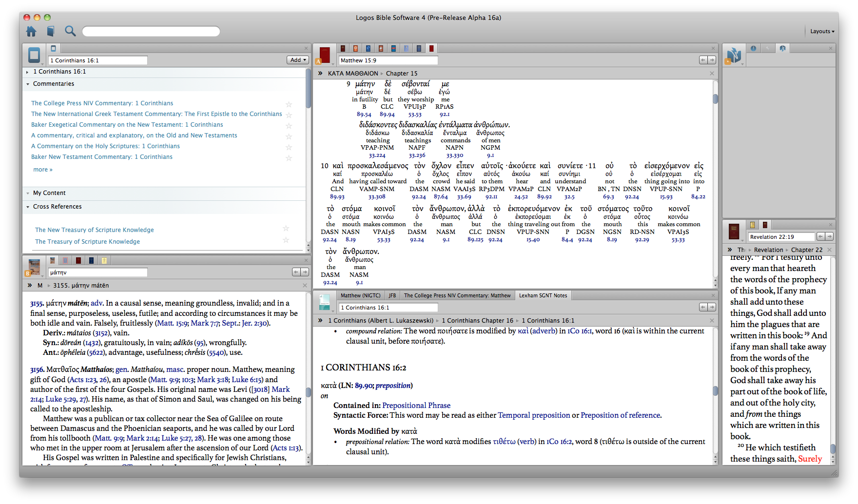This screenshot has width=858, height=504.
Task: Star The Treasury of Scripture Knowledge
Action: 286,240
